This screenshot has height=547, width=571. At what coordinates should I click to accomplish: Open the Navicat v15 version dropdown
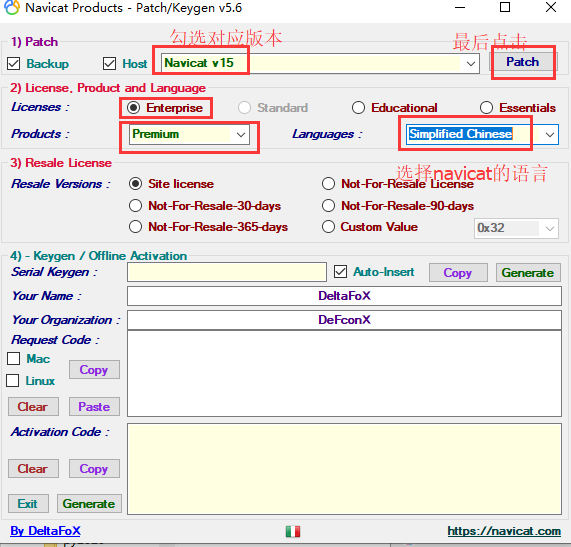tap(470, 64)
